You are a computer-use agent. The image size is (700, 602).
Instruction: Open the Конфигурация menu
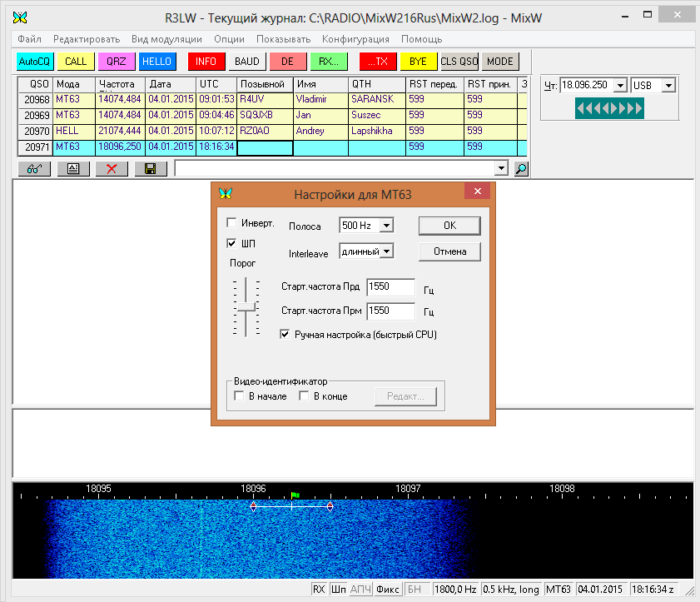(355, 39)
